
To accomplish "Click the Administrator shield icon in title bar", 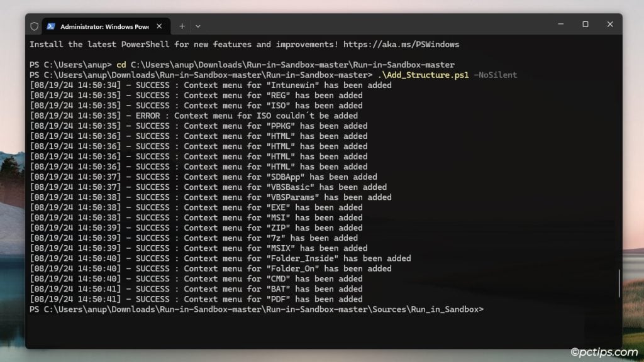I will [x=35, y=26].
